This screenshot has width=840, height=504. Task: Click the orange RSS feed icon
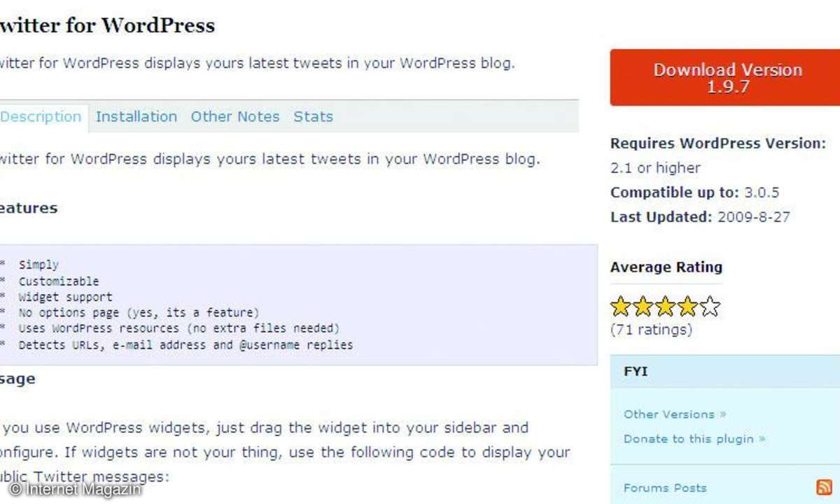[824, 488]
